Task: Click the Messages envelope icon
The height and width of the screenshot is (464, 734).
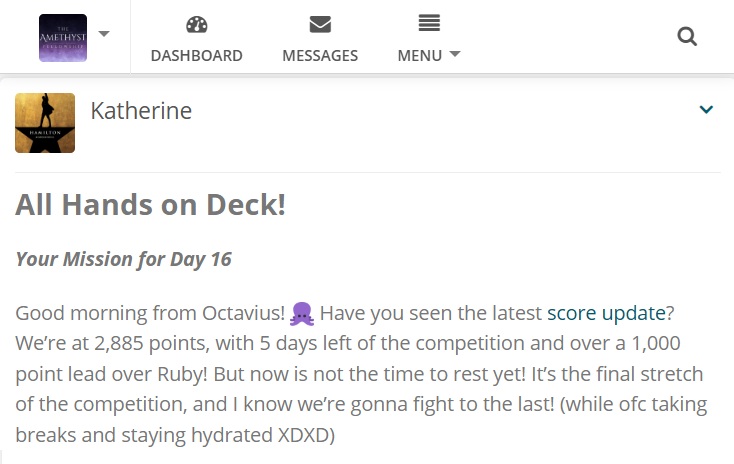Action: click(320, 24)
